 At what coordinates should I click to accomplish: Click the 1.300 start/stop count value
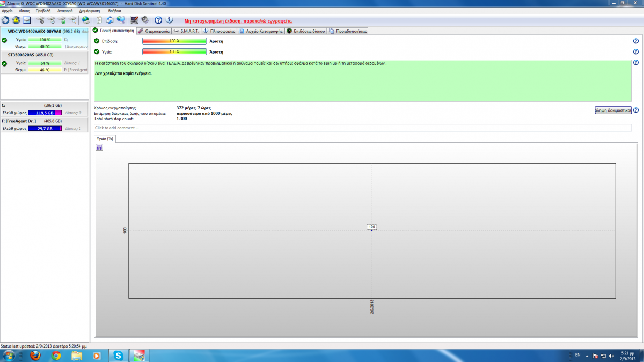pos(182,119)
